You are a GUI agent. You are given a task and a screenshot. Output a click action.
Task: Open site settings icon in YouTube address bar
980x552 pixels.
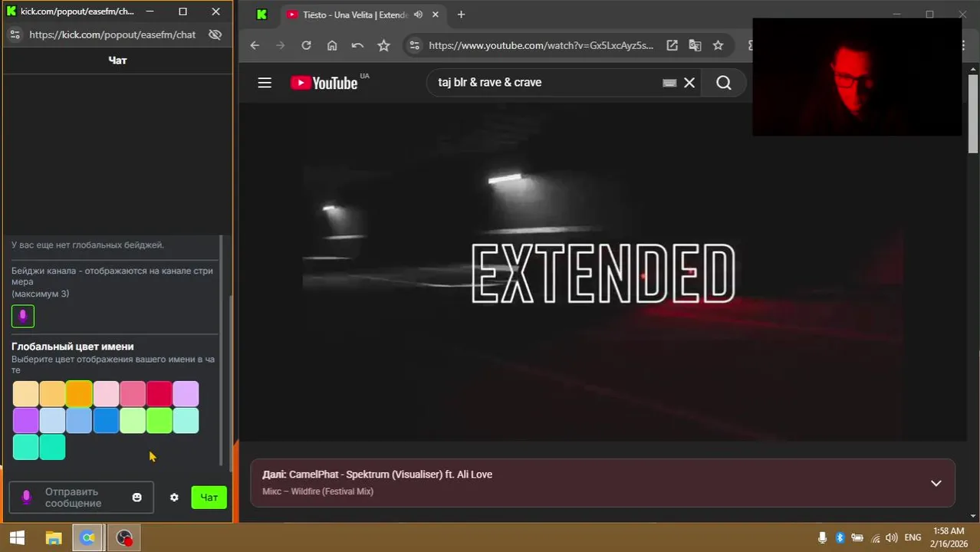414,46
